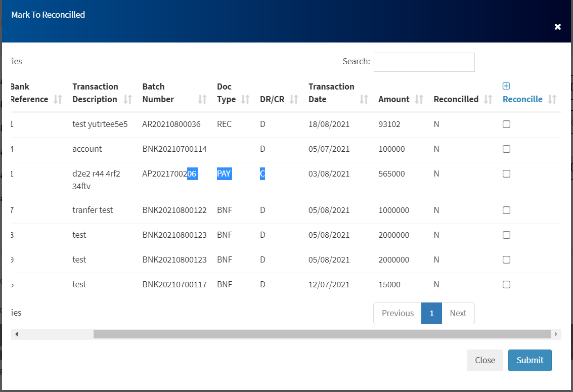Select reconcile checkbox for 565000 amount row
This screenshot has width=573, height=392.
click(x=506, y=174)
